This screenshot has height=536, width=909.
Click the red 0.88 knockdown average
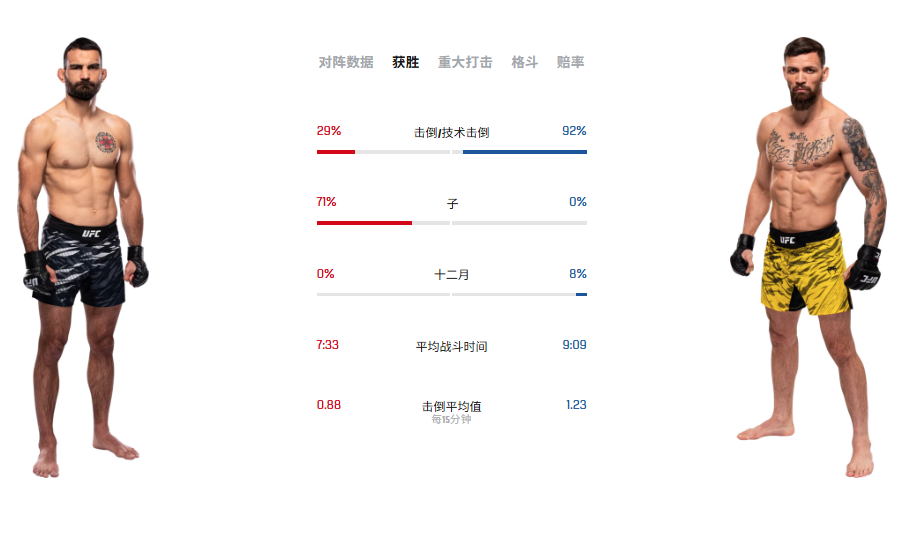[329, 405]
